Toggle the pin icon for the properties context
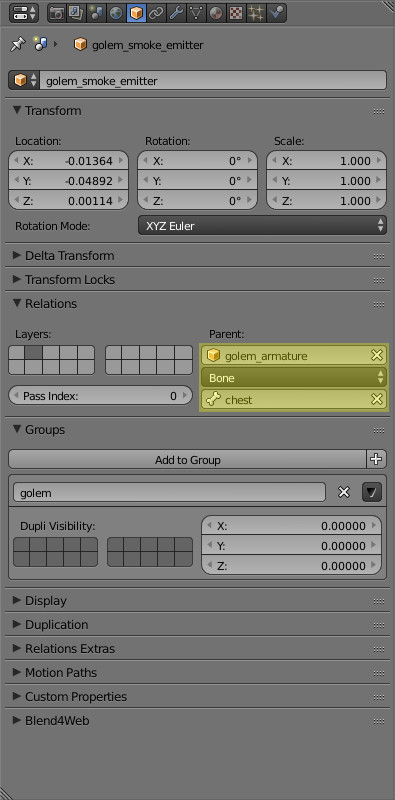This screenshot has width=395, height=800. point(17,45)
